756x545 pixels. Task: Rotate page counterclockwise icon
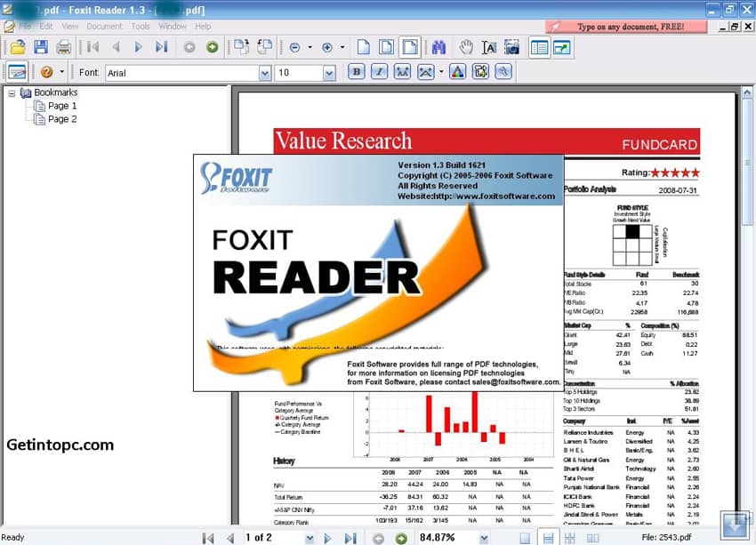[x=264, y=47]
